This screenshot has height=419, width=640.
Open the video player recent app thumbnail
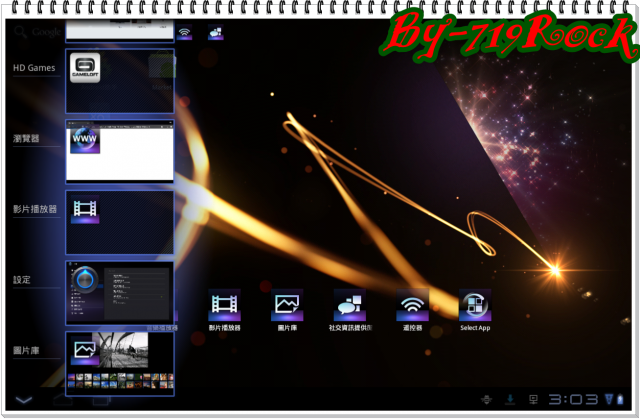click(x=120, y=222)
